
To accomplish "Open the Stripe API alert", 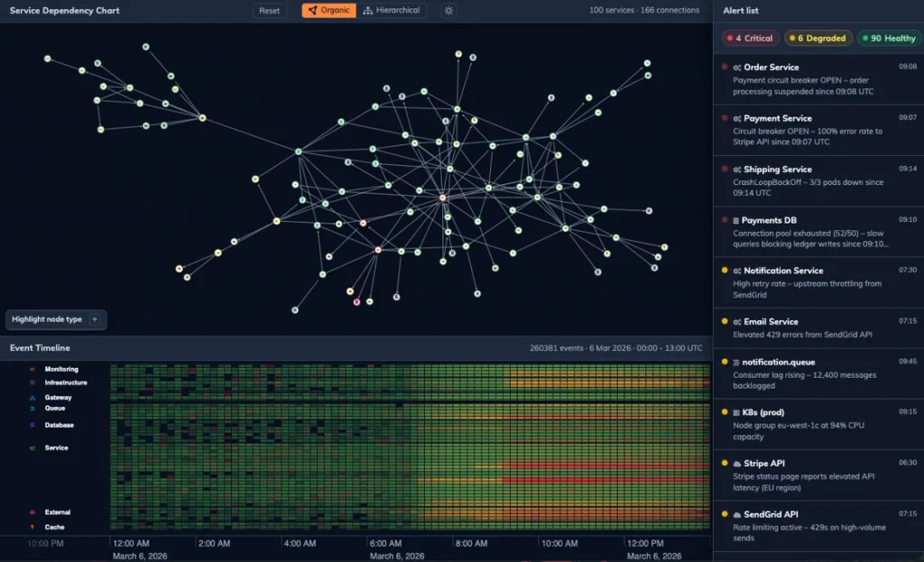I will [818, 475].
